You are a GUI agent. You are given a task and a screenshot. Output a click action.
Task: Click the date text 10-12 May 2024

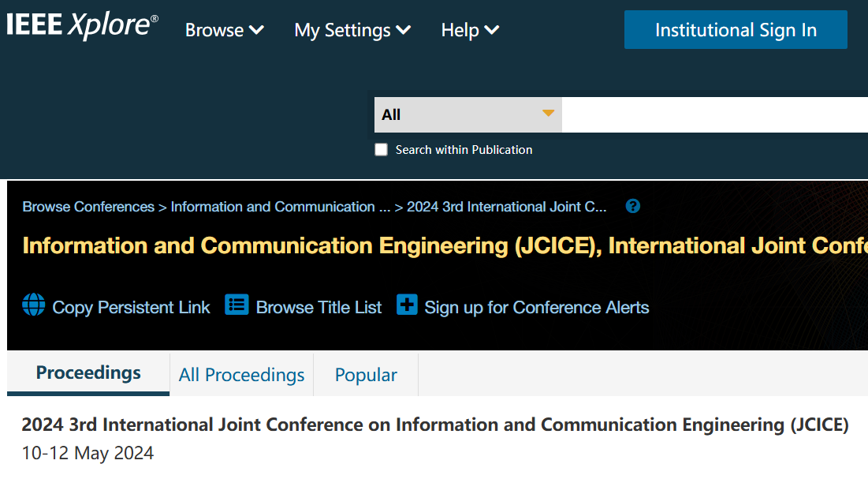coord(88,453)
